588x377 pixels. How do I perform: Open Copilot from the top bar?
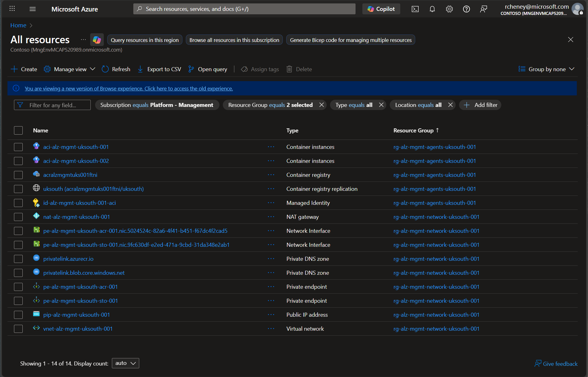point(381,9)
